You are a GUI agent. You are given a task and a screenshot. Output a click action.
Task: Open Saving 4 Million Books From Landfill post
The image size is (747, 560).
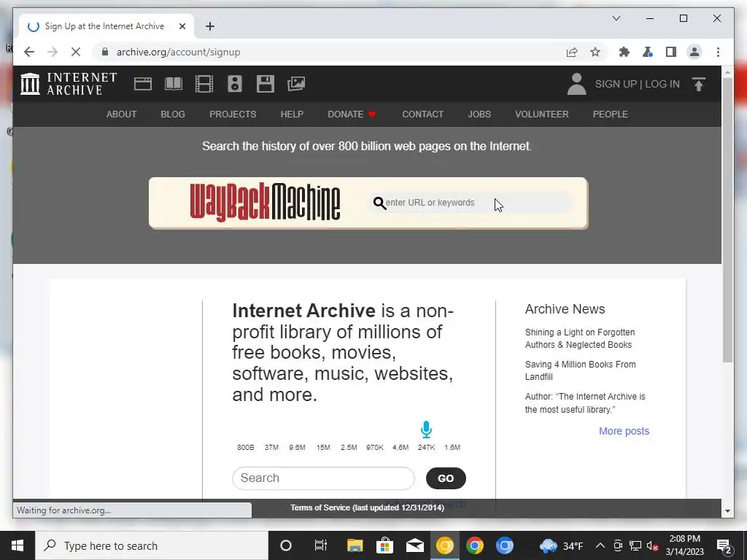coord(580,370)
